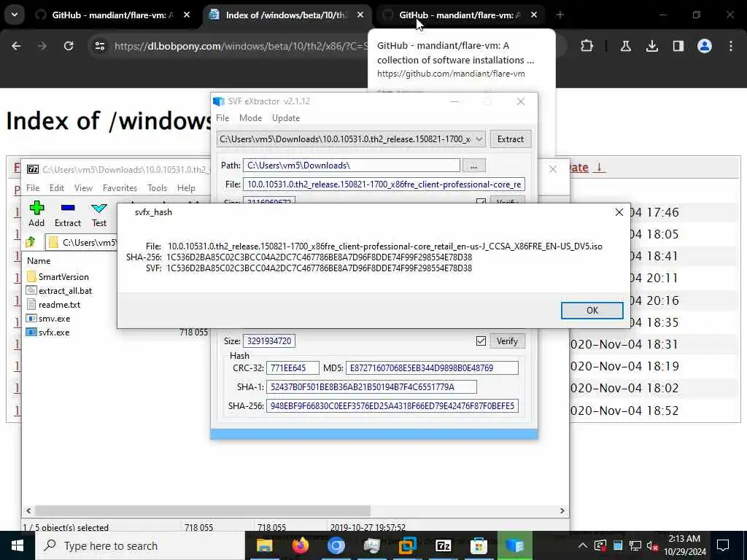Click the Name column header in 7-Zip
This screenshot has width=747, height=560.
click(39, 261)
